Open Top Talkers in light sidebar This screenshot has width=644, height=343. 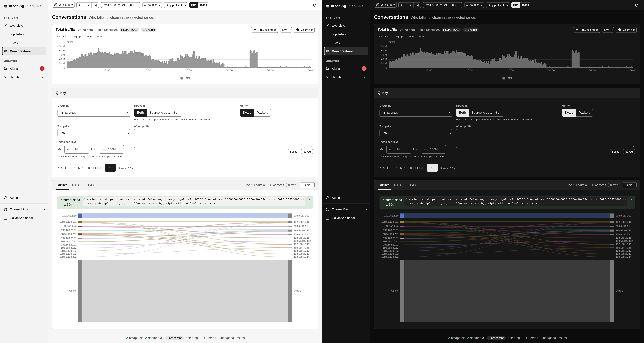24,34
